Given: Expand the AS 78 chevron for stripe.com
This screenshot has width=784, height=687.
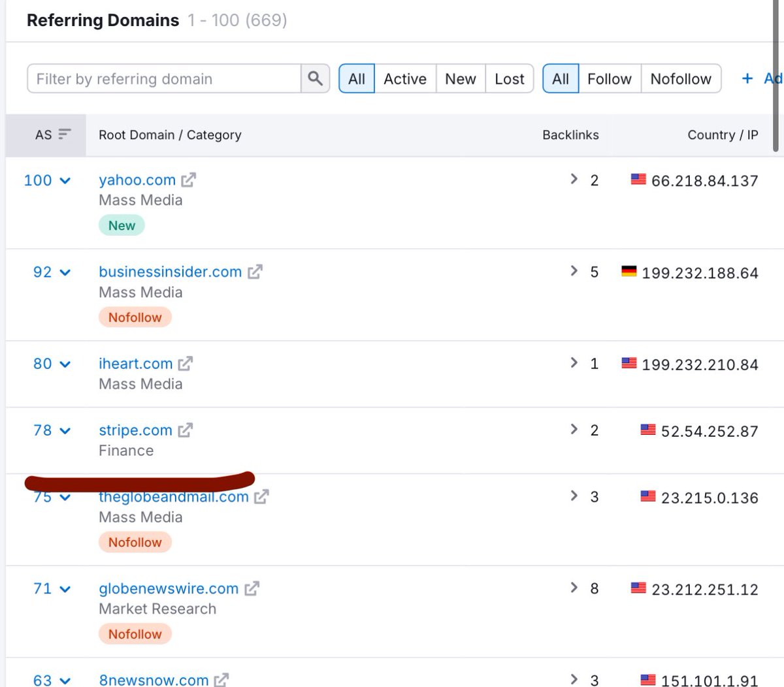Looking at the screenshot, I should pyautogui.click(x=65, y=431).
